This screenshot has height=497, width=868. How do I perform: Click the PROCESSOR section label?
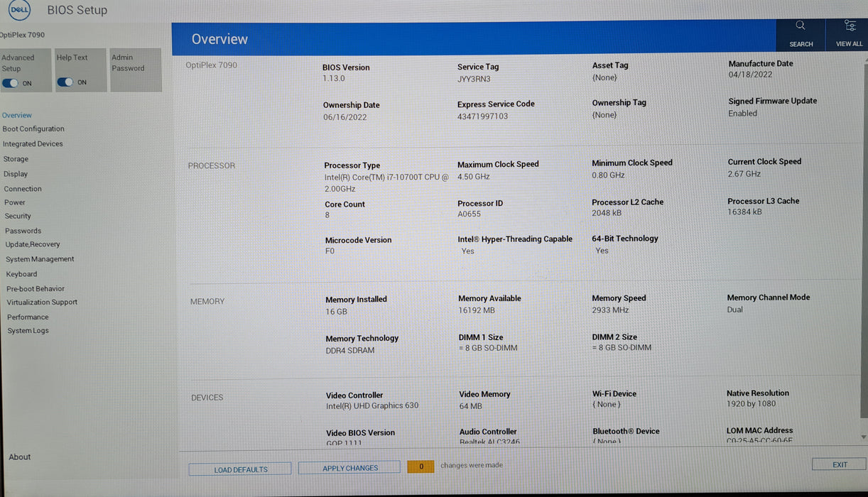(211, 166)
